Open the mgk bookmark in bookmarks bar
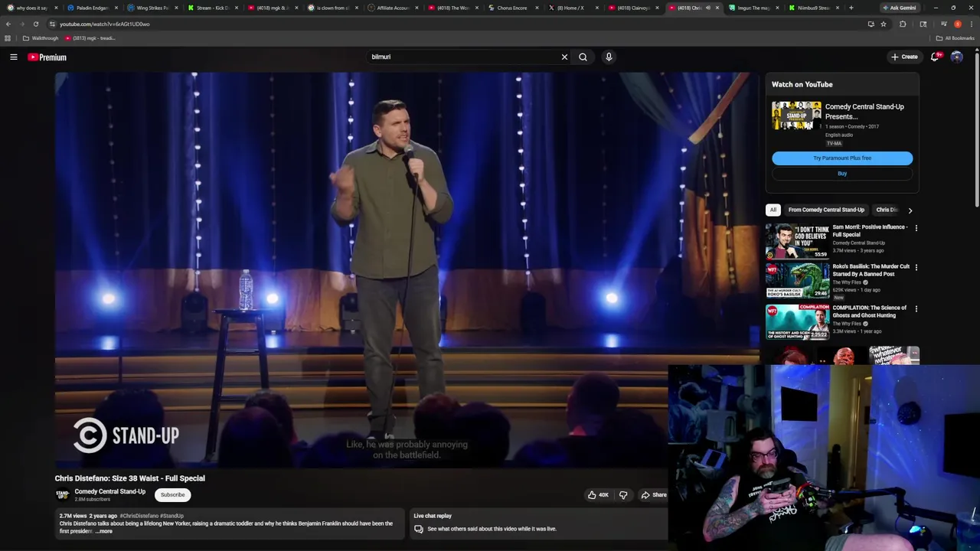The width and height of the screenshot is (980, 551). coord(90,38)
